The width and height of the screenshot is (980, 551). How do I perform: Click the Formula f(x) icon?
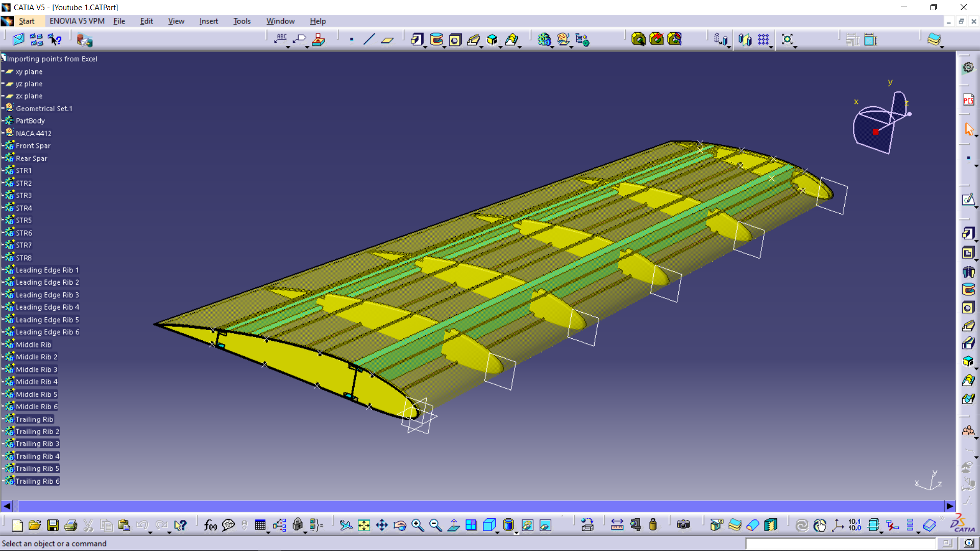[x=210, y=525]
